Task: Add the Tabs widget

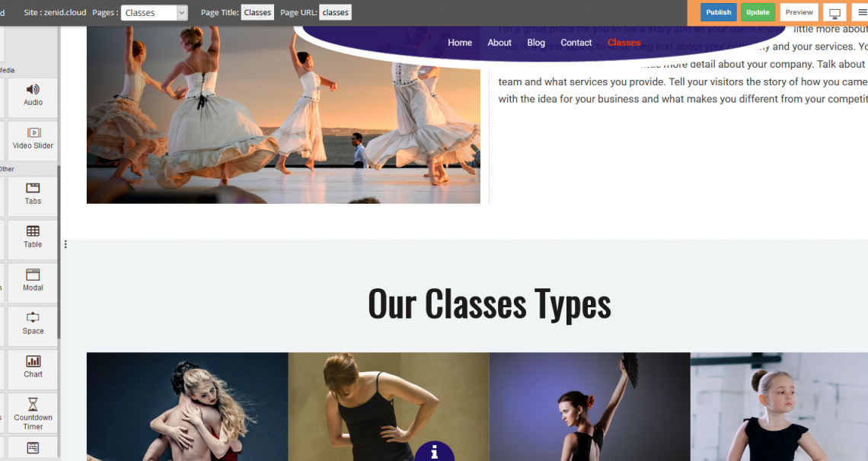Action: [33, 195]
